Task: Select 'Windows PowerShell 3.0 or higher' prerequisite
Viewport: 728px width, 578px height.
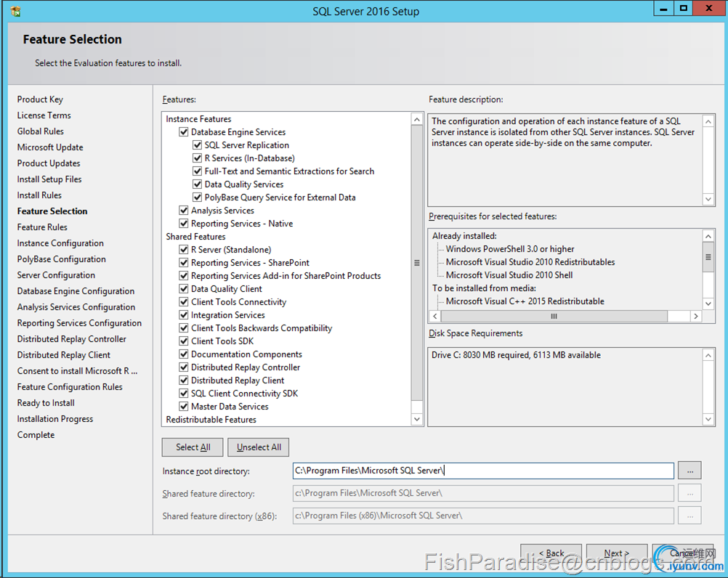Action: coord(510,249)
